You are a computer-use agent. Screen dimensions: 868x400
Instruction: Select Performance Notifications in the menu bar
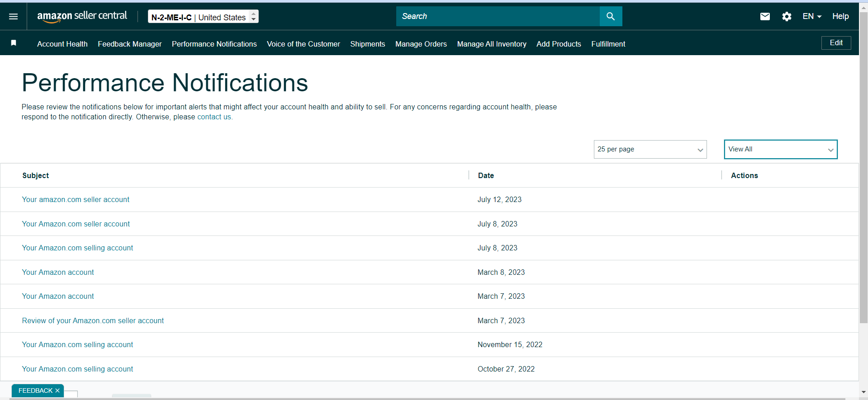click(x=214, y=44)
